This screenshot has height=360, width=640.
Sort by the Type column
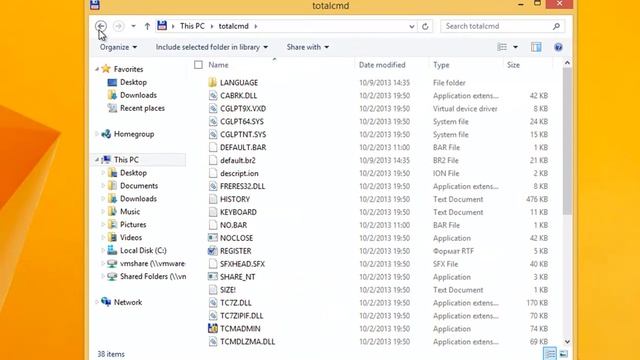coord(441,65)
